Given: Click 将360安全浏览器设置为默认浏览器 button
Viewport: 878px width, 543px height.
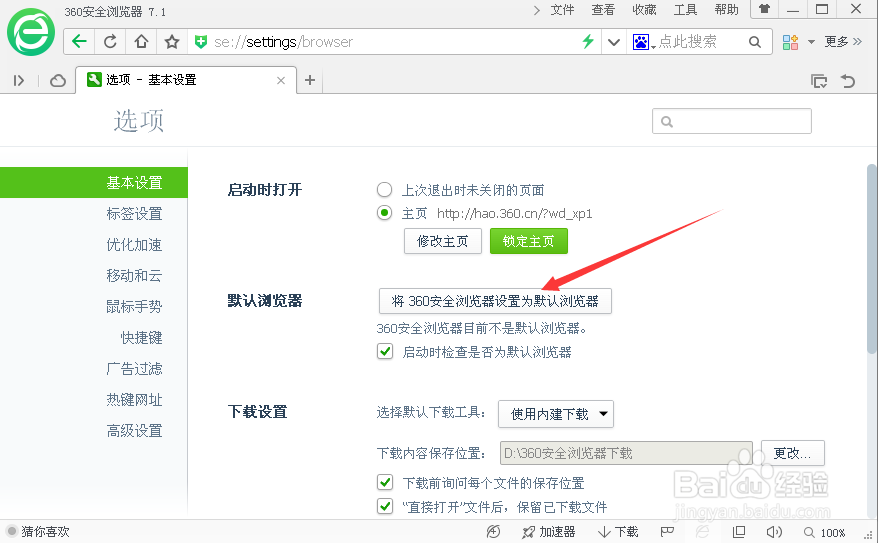Looking at the screenshot, I should tap(495, 301).
